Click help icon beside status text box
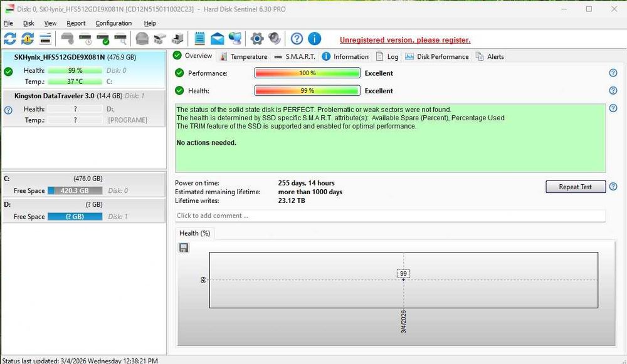 tap(613, 108)
